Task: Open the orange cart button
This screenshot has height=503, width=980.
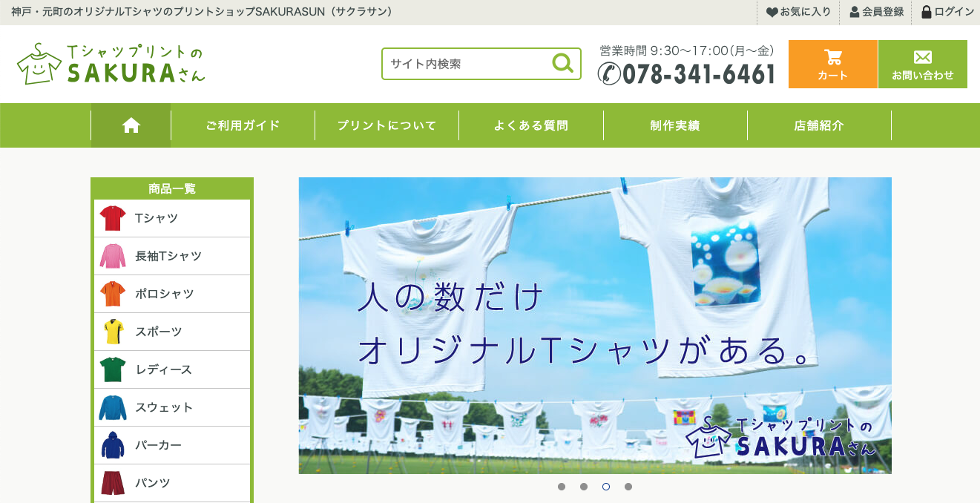Action: coord(832,65)
